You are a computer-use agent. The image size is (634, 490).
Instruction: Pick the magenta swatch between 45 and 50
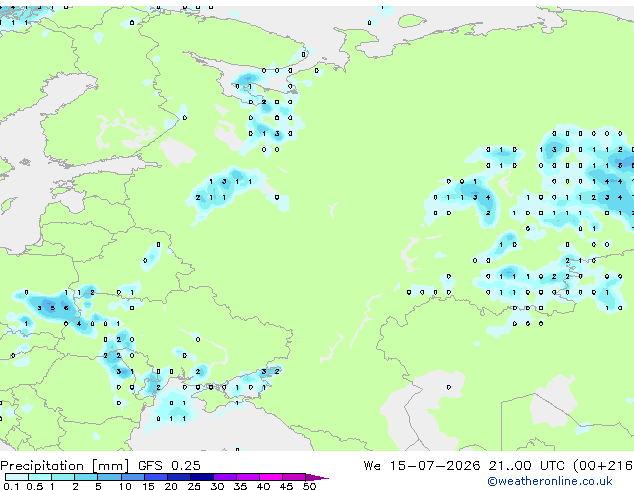294,477
